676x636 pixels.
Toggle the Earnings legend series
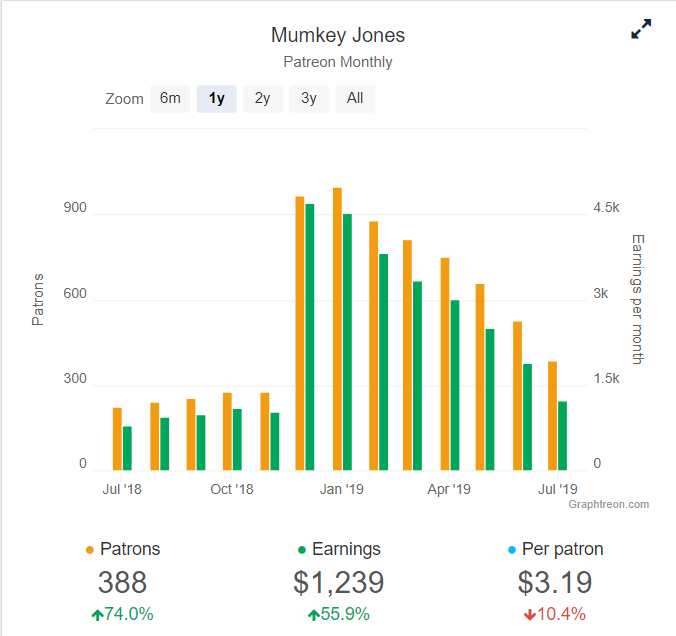click(x=339, y=549)
